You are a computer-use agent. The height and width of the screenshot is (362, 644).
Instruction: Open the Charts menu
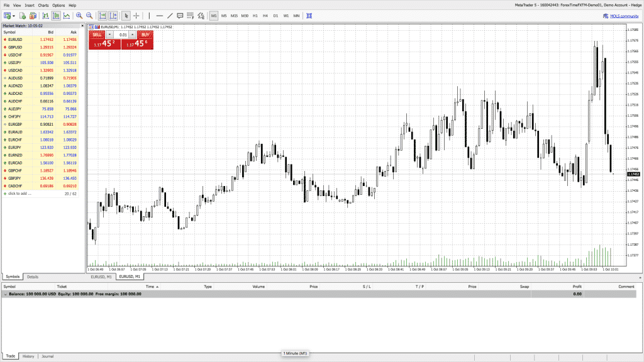[43, 5]
